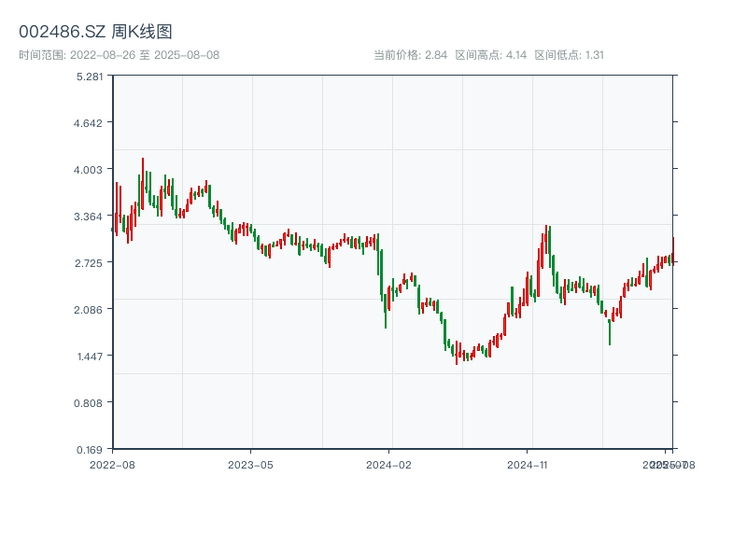Viewport: 747px width, 560px height.
Task: Click the 2023-05 x-axis date label
Action: (250, 464)
